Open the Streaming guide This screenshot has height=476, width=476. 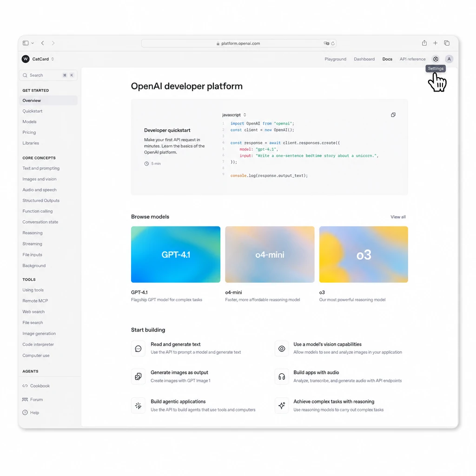click(x=32, y=244)
